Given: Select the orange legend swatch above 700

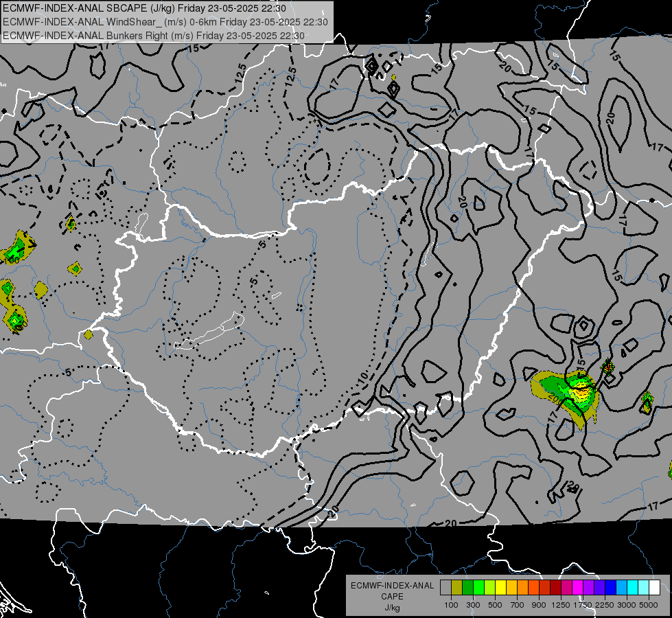Looking at the screenshot, I should tap(522, 588).
